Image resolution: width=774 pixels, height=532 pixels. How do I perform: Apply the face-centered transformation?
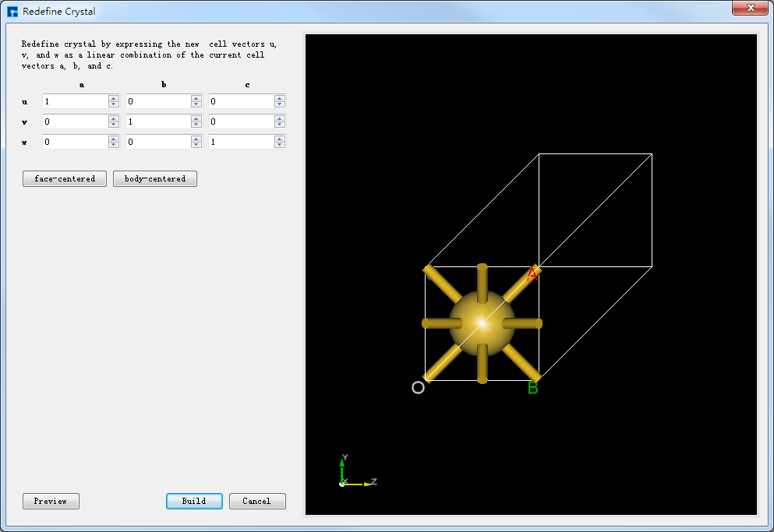tap(64, 178)
